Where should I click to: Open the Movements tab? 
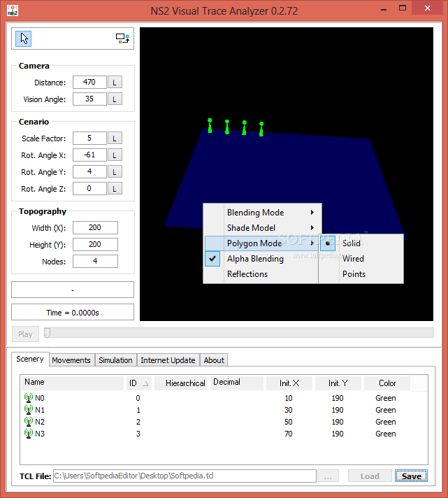(71, 360)
